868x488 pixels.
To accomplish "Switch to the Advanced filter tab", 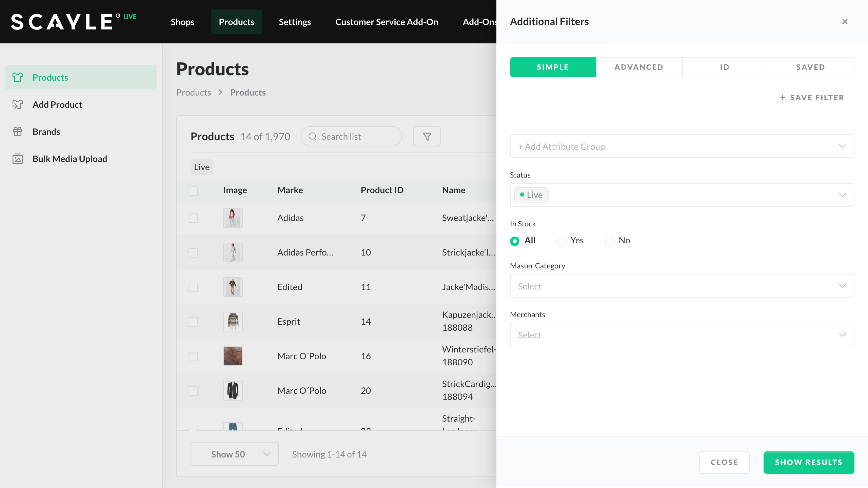I will [639, 67].
